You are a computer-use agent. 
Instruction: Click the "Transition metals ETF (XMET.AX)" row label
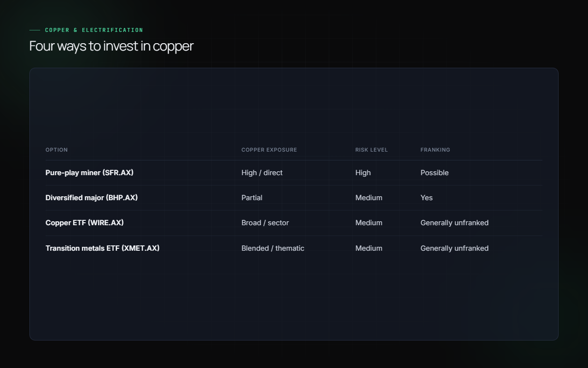pyautogui.click(x=102, y=248)
